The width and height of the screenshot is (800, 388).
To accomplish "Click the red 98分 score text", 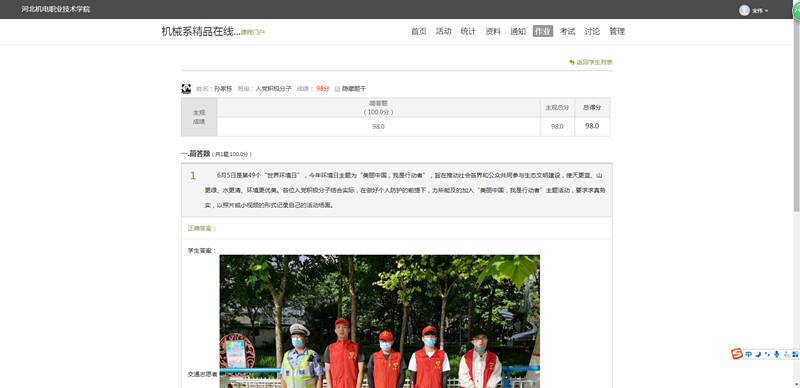I will point(322,89).
